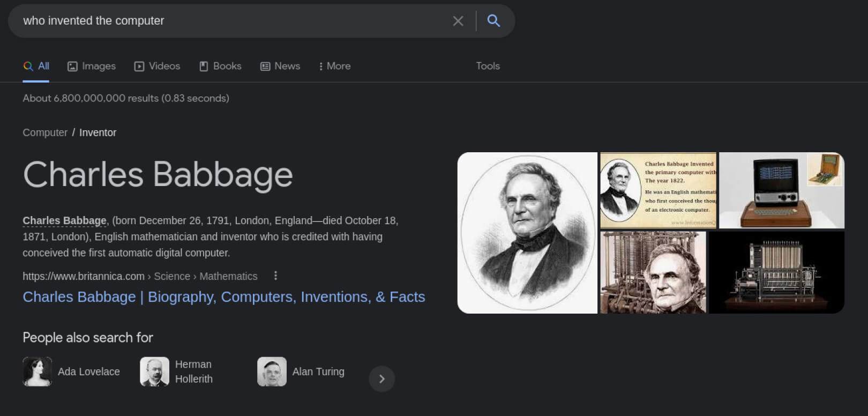
Task: Open Charles Babbage Britannica biography link
Action: click(x=223, y=297)
